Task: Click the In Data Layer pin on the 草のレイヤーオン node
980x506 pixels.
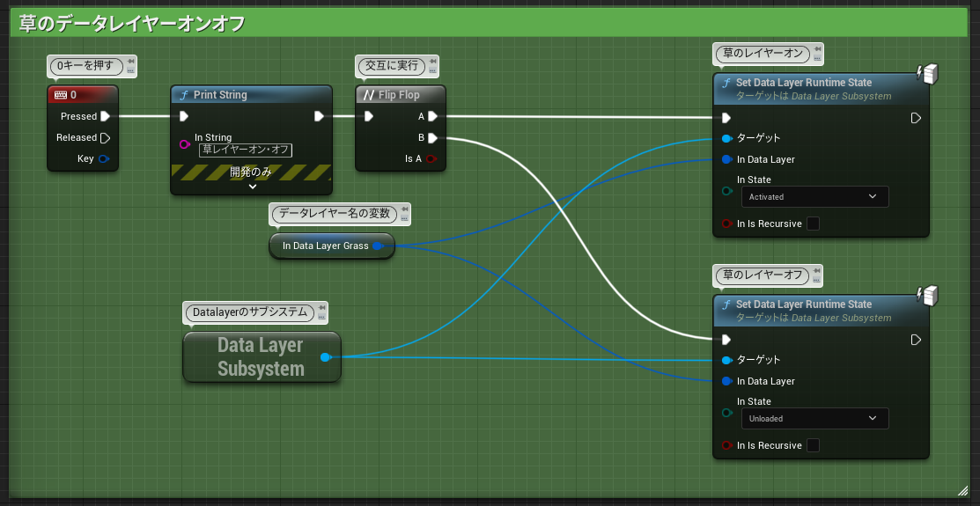Action: click(x=727, y=159)
